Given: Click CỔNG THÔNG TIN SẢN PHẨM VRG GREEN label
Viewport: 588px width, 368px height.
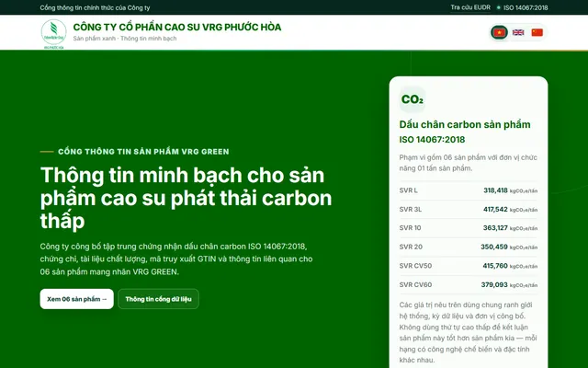Looking at the screenshot, I should click(x=143, y=152).
